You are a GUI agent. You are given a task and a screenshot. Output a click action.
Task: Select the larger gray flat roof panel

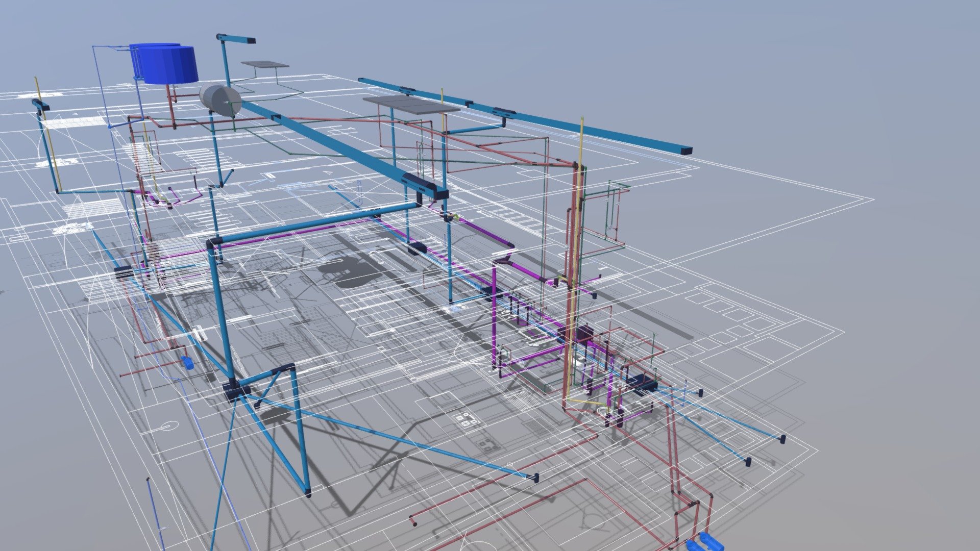tap(411, 104)
